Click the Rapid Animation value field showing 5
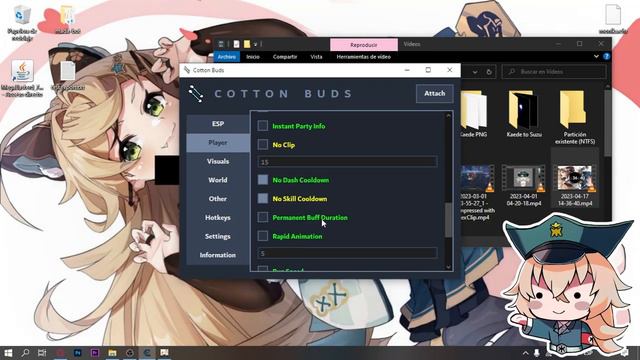Viewport: 640px width, 360px height. [347, 253]
